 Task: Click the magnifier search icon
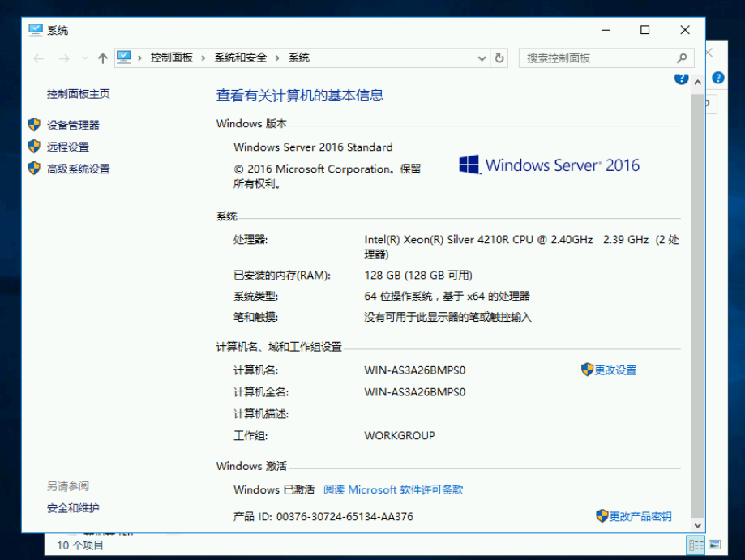click(682, 58)
